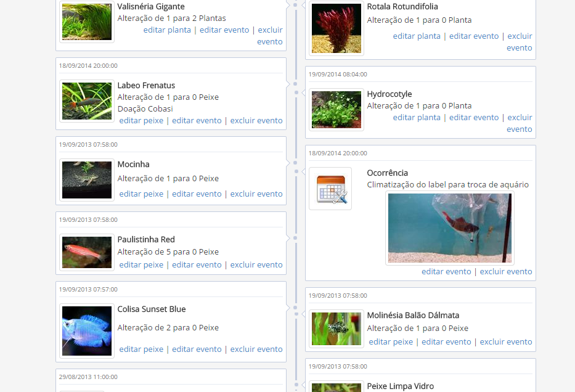Click editar evento for Labeo Frenatus
575x392 pixels.
(197, 121)
